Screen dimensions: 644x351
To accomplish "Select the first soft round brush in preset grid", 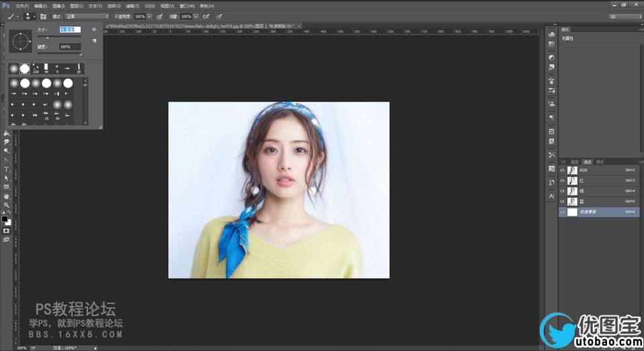I will (x=14, y=83).
